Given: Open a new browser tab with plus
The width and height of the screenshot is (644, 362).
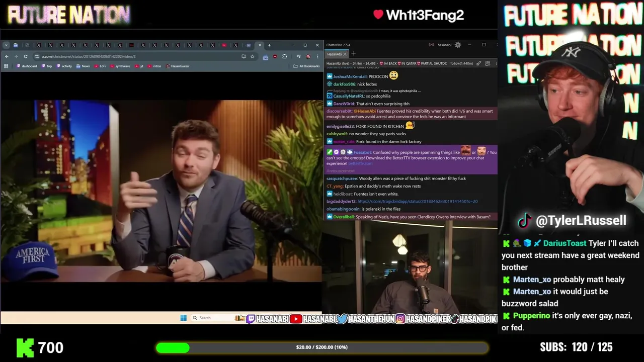Looking at the screenshot, I should 269,45.
